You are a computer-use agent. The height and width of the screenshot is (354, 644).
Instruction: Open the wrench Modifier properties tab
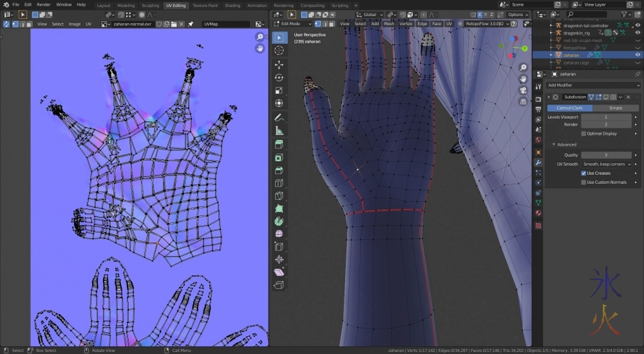[538, 162]
